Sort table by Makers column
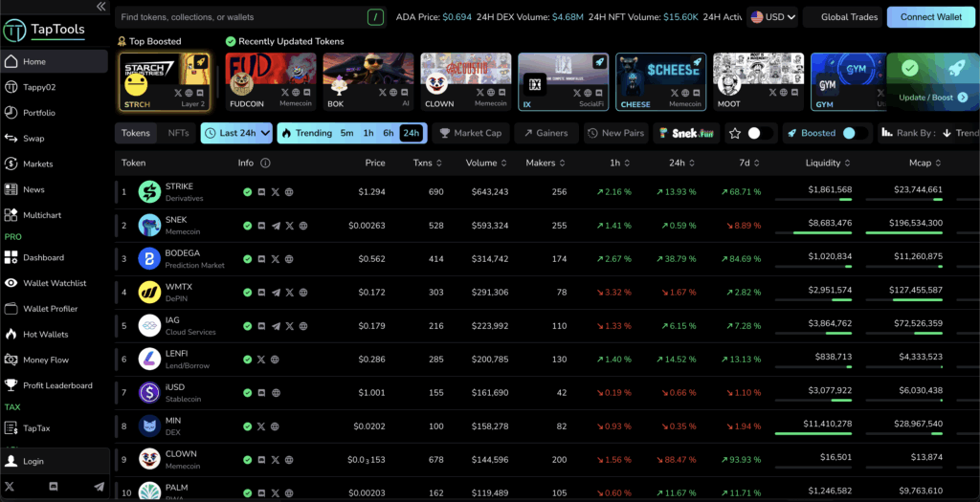This screenshot has height=502, width=980. coord(545,163)
